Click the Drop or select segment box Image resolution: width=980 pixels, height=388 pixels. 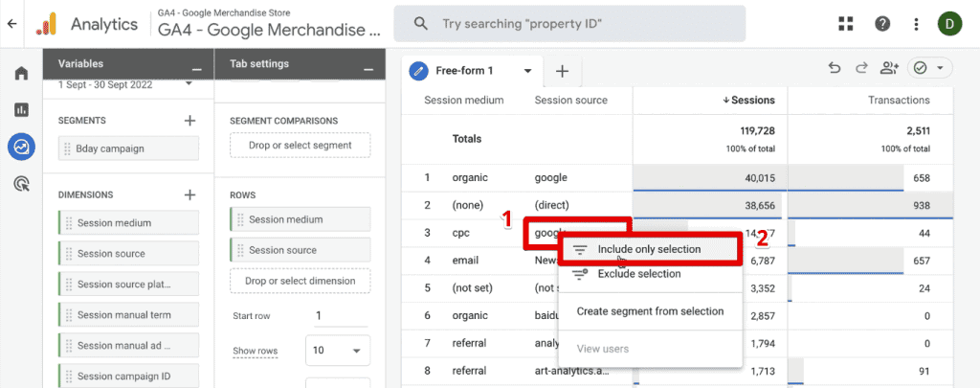(x=300, y=146)
